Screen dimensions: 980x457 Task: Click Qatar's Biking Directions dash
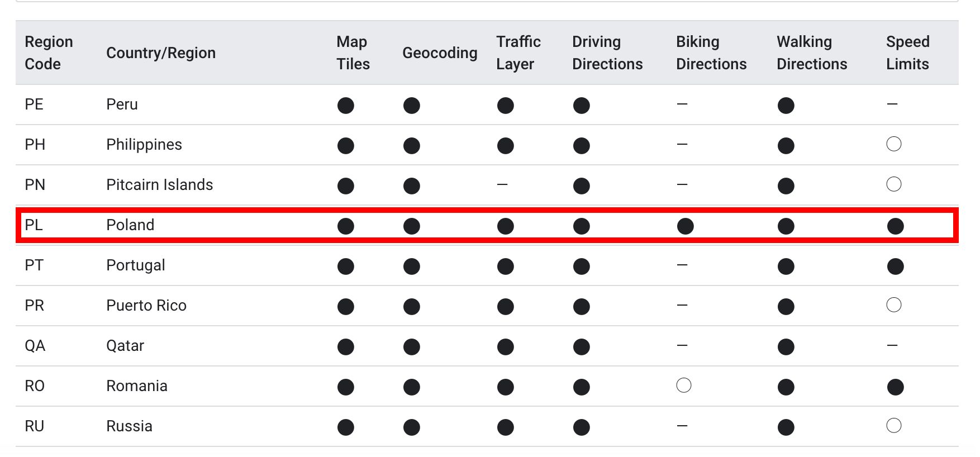click(682, 345)
